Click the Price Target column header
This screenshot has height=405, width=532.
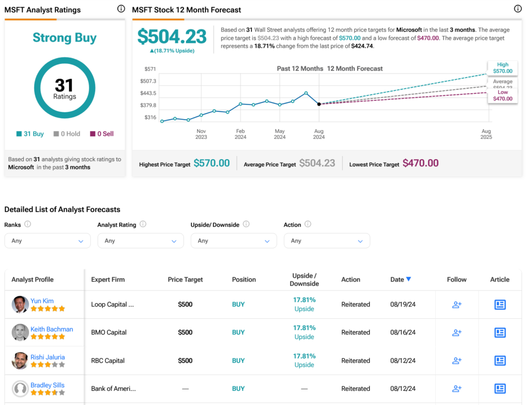pos(185,280)
